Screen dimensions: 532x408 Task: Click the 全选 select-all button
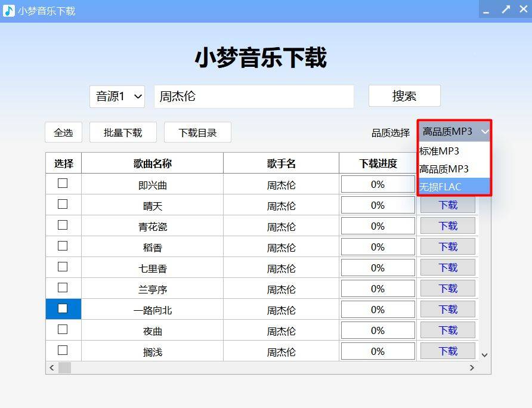[x=63, y=132]
